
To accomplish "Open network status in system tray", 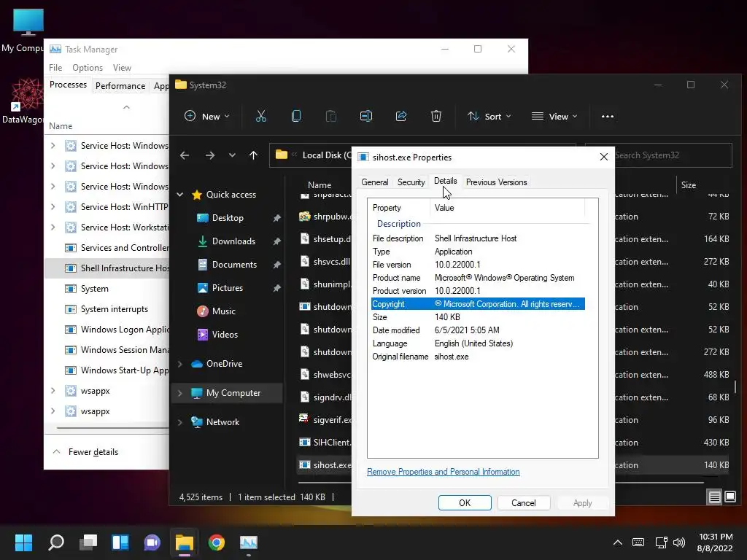I will pos(661,542).
